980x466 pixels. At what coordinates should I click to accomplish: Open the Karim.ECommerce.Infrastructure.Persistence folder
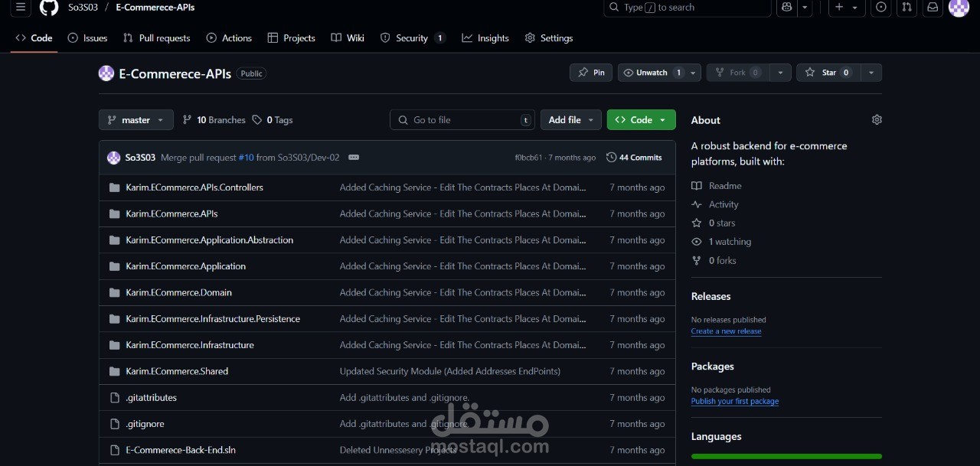click(x=213, y=319)
